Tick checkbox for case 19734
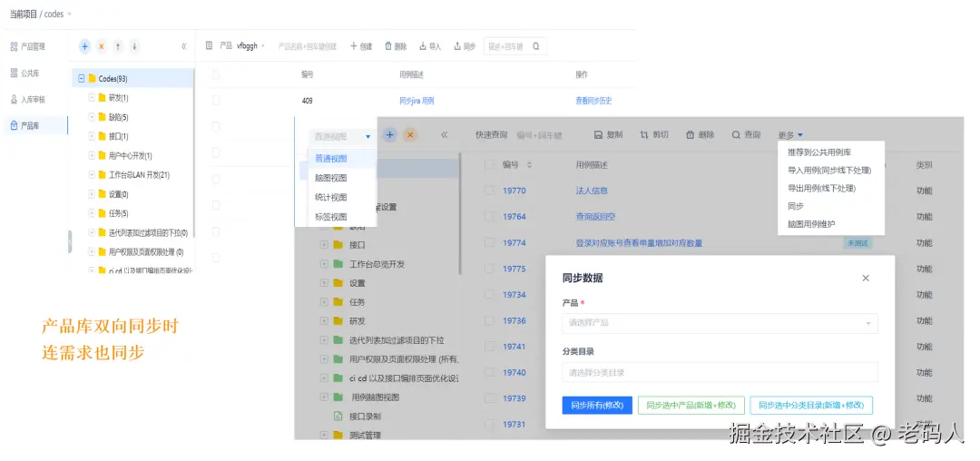Viewport: 980px width, 461px height. 489,294
